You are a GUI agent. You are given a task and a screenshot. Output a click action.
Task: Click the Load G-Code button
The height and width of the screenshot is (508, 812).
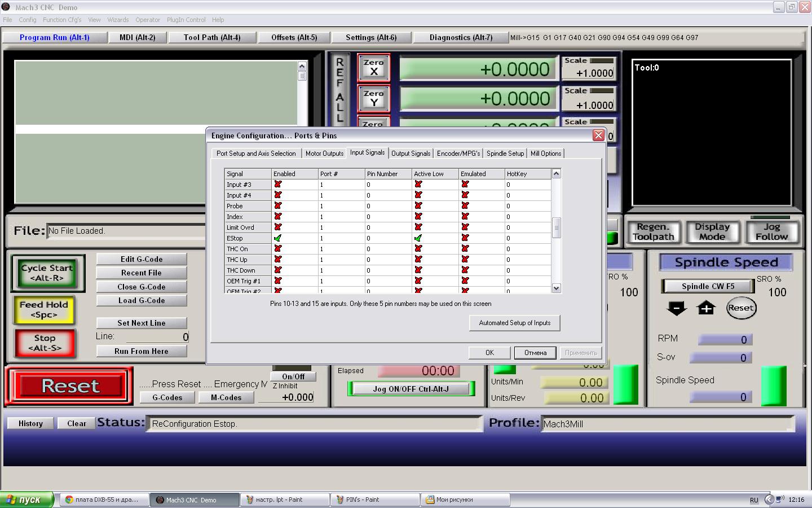(142, 300)
